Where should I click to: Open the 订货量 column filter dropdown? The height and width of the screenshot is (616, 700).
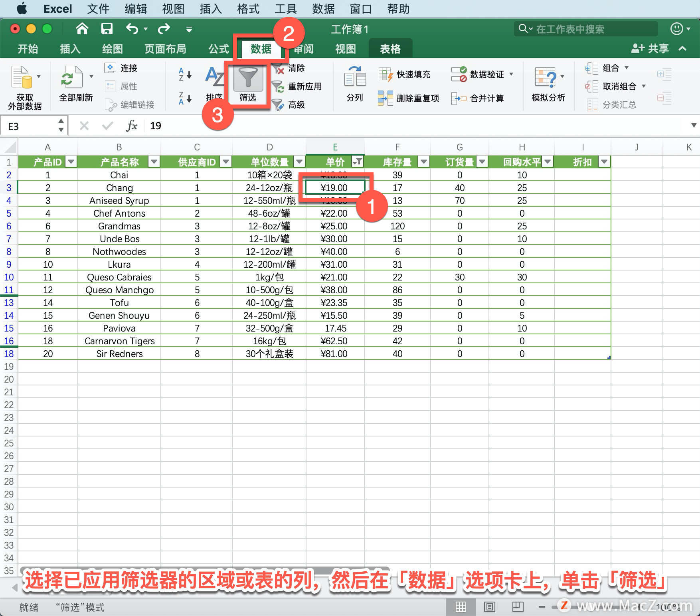482,162
